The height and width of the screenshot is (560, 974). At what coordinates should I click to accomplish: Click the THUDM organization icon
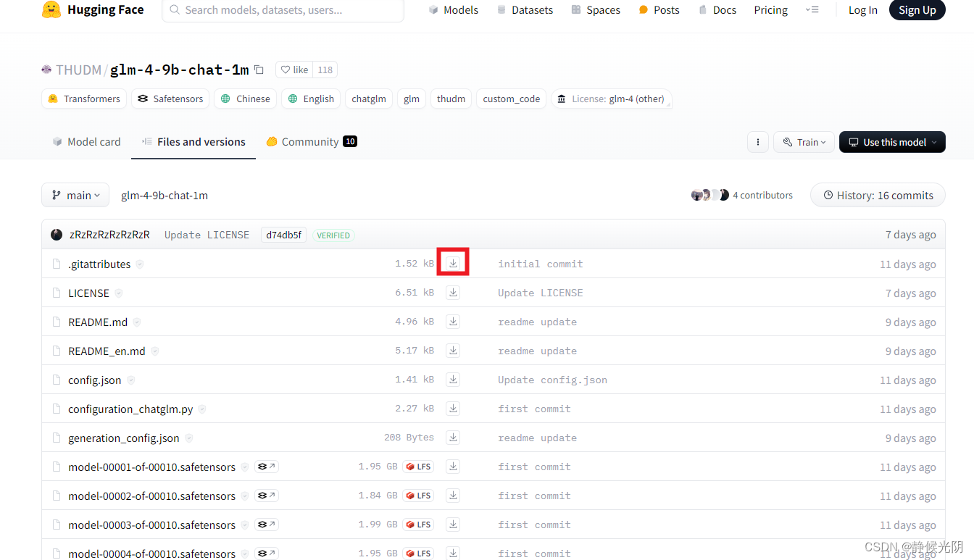point(46,70)
